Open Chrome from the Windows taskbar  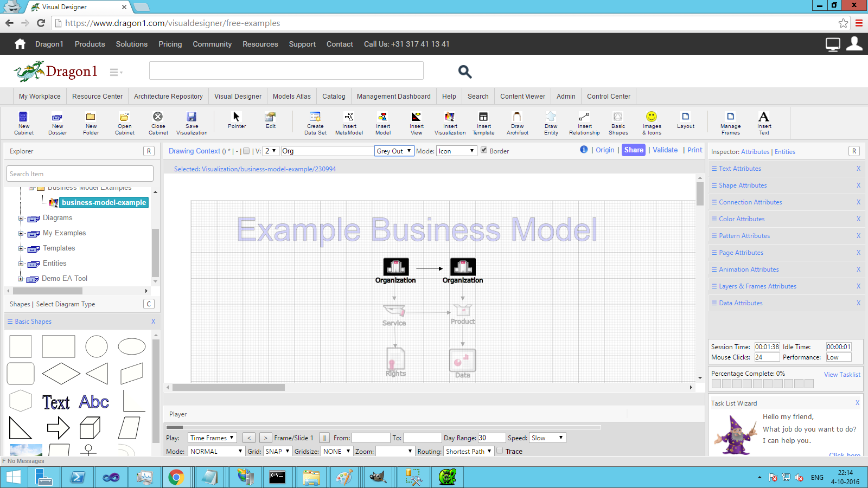point(176,477)
